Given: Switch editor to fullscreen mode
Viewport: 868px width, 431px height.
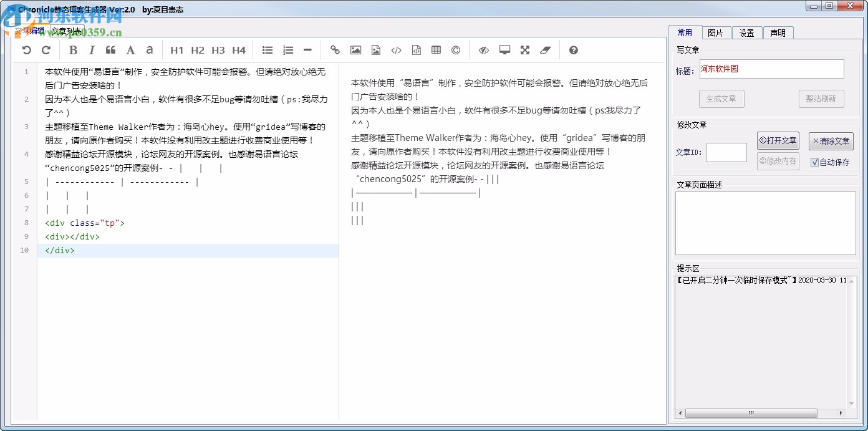Looking at the screenshot, I should point(525,50).
